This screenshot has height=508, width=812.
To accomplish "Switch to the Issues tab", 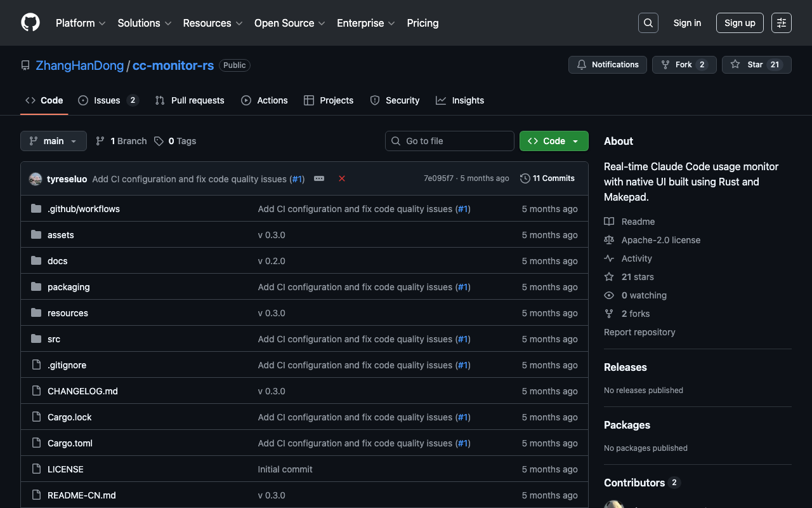I will tap(107, 100).
